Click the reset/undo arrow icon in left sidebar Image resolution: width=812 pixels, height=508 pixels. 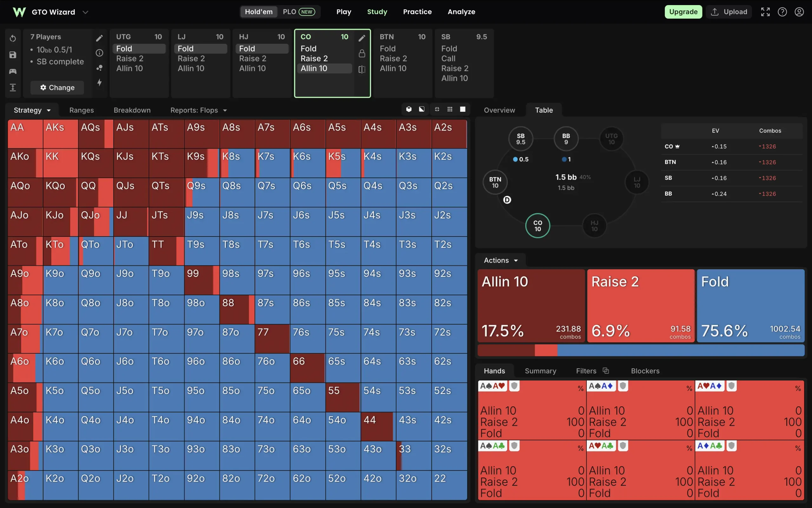point(13,38)
